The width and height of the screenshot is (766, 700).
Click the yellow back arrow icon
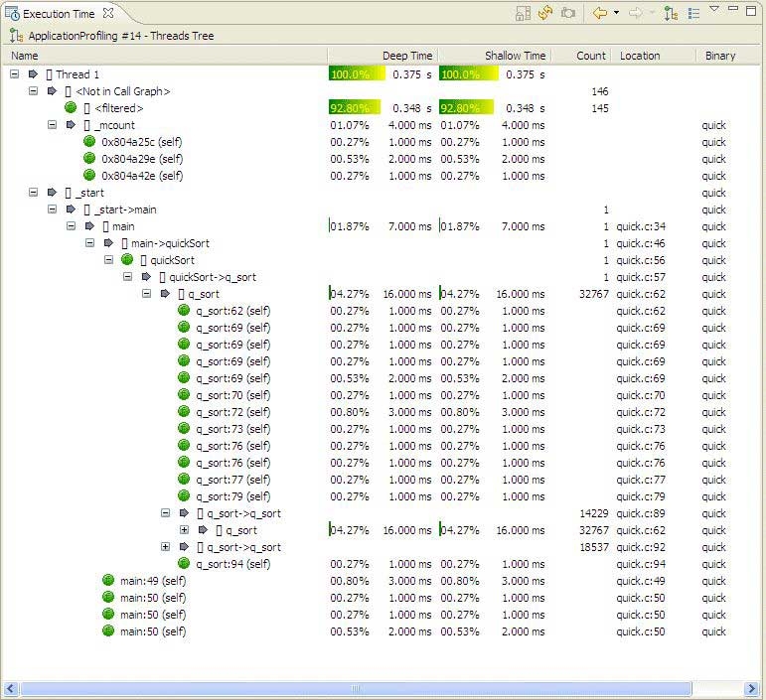[599, 13]
